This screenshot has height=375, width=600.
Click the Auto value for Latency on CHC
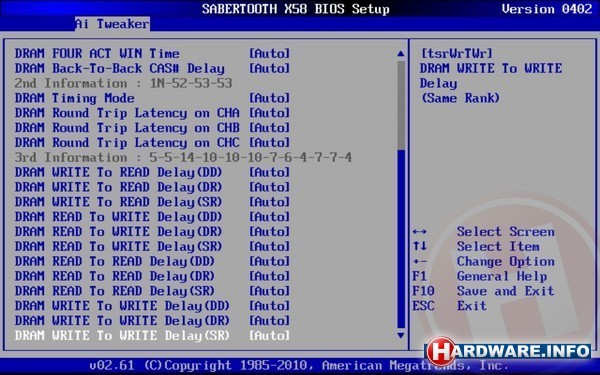pos(269,143)
